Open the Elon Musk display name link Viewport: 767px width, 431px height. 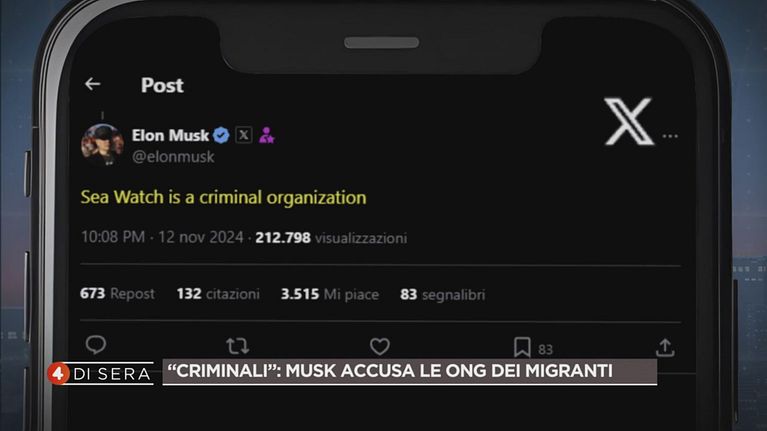[x=170, y=135]
